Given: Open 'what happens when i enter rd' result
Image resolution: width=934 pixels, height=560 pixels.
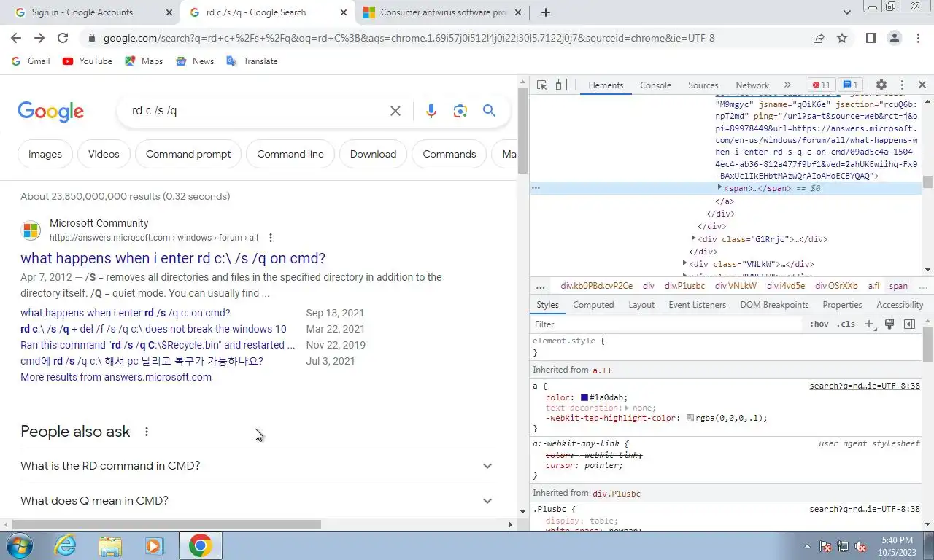Looking at the screenshot, I should [173, 258].
